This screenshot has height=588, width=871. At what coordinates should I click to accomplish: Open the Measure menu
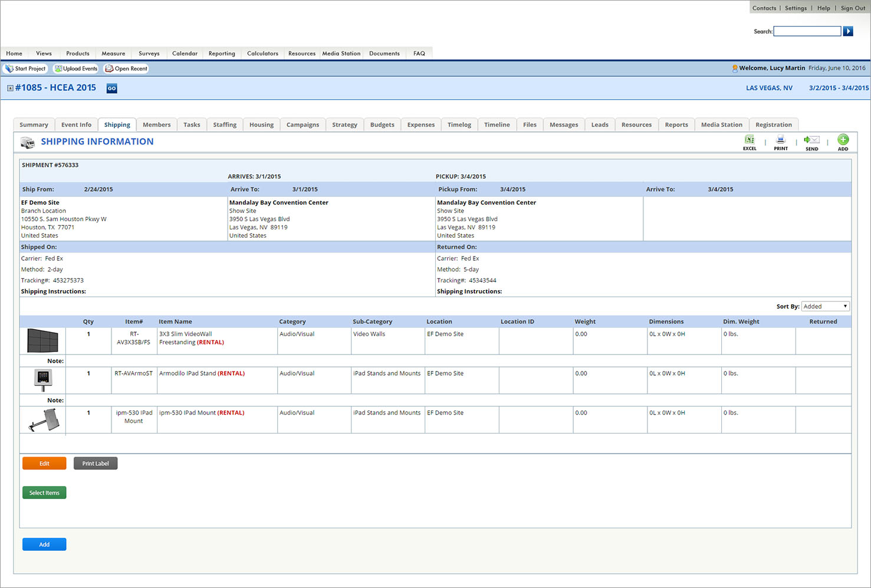(x=113, y=53)
